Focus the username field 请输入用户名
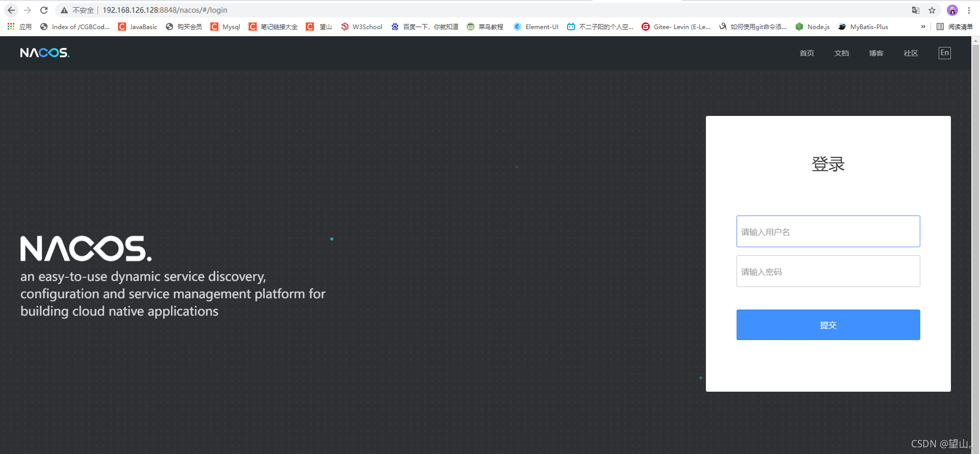Image resolution: width=980 pixels, height=454 pixels. tap(828, 231)
